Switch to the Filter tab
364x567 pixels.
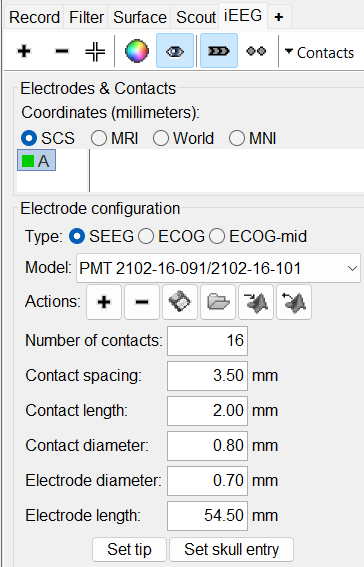pyautogui.click(x=86, y=17)
